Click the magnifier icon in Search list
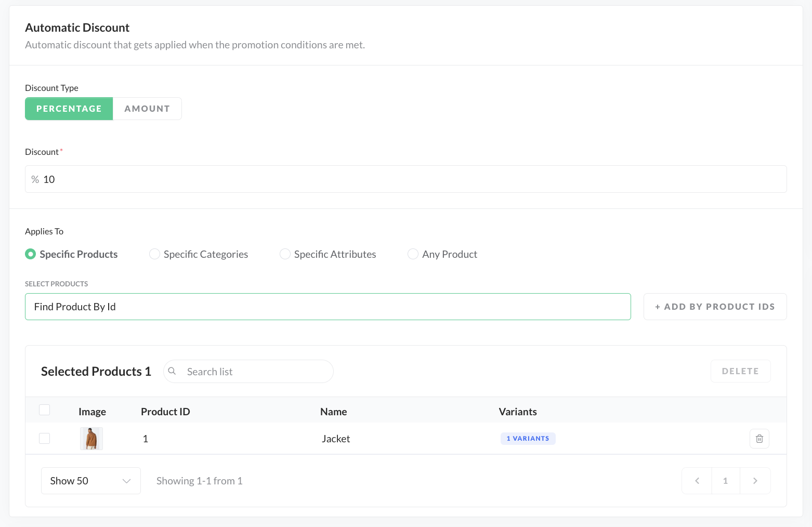The width and height of the screenshot is (812, 527). coord(172,371)
